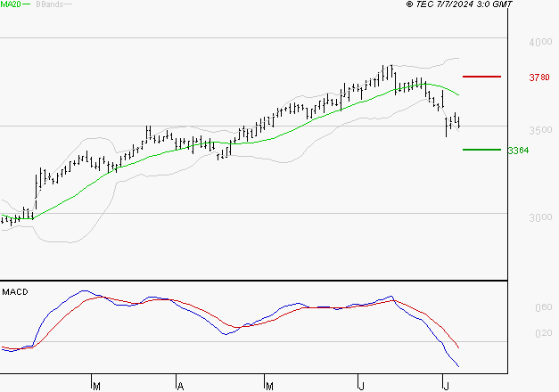
Task: Click the first J month marker
Action: click(x=361, y=387)
